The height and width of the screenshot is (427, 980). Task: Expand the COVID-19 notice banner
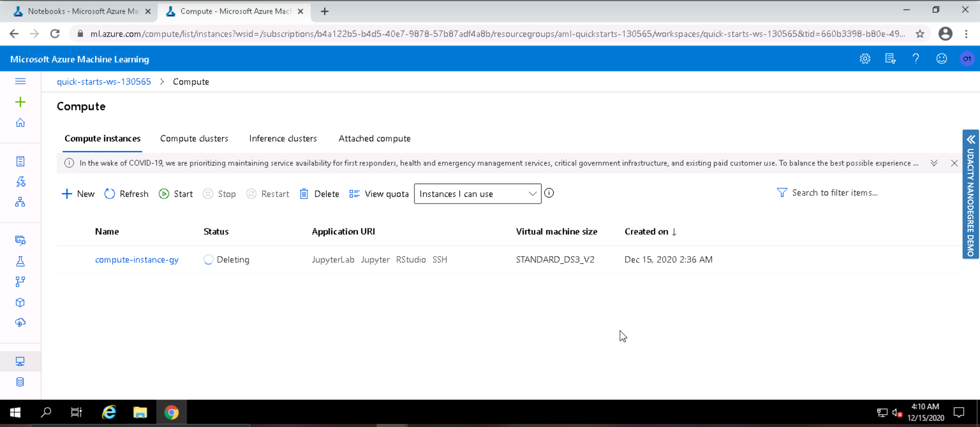tap(934, 163)
